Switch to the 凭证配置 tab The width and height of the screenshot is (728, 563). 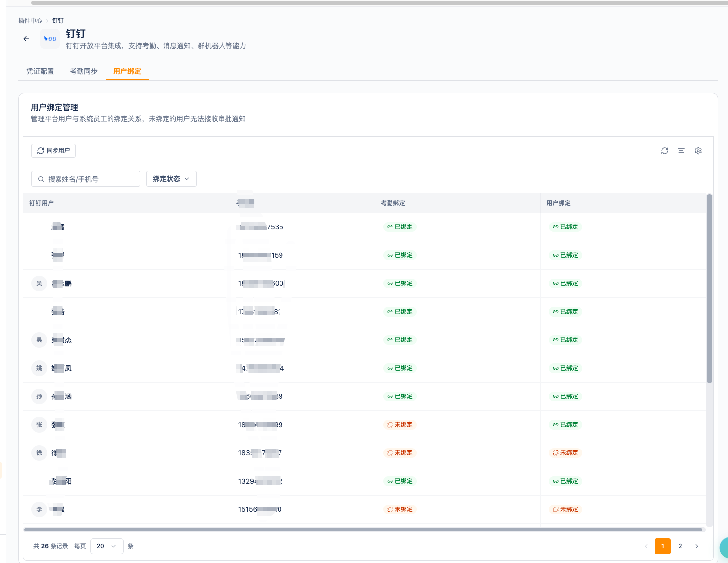[40, 71]
